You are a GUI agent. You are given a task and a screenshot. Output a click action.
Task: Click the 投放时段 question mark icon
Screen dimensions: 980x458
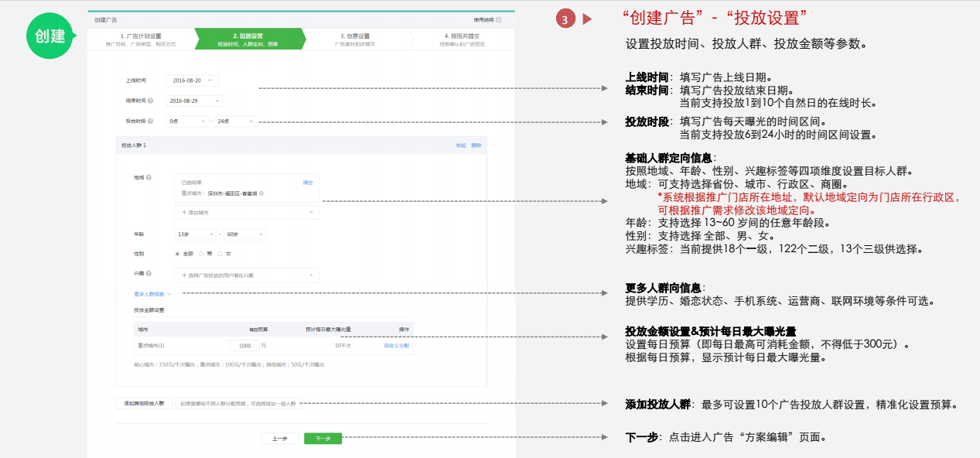tap(149, 121)
